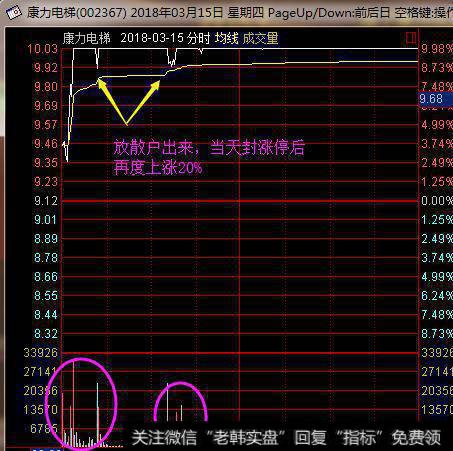Select the 成交量 legend label
453x451 pixels.
[x=260, y=38]
